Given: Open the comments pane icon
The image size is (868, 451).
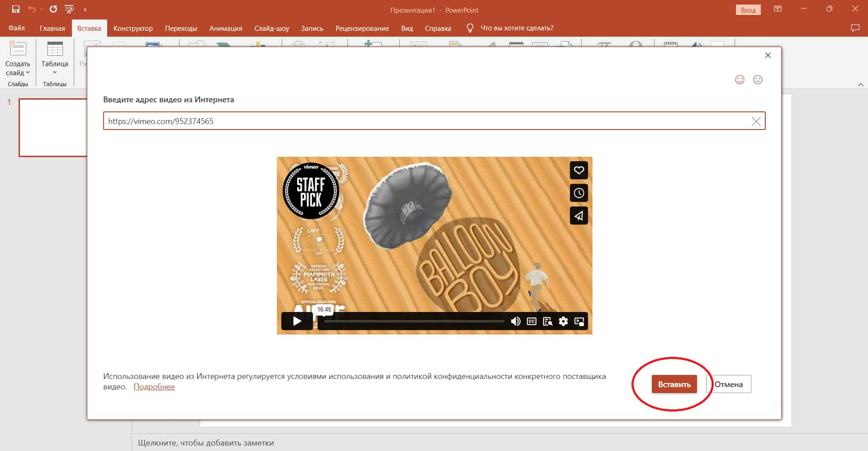Looking at the screenshot, I should click(855, 28).
